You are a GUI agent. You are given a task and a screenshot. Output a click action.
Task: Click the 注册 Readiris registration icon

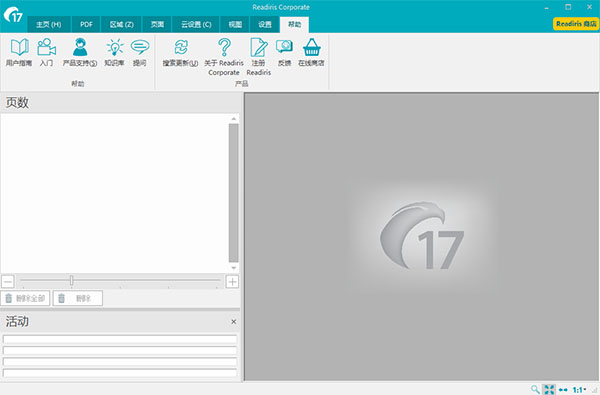pyautogui.click(x=259, y=57)
